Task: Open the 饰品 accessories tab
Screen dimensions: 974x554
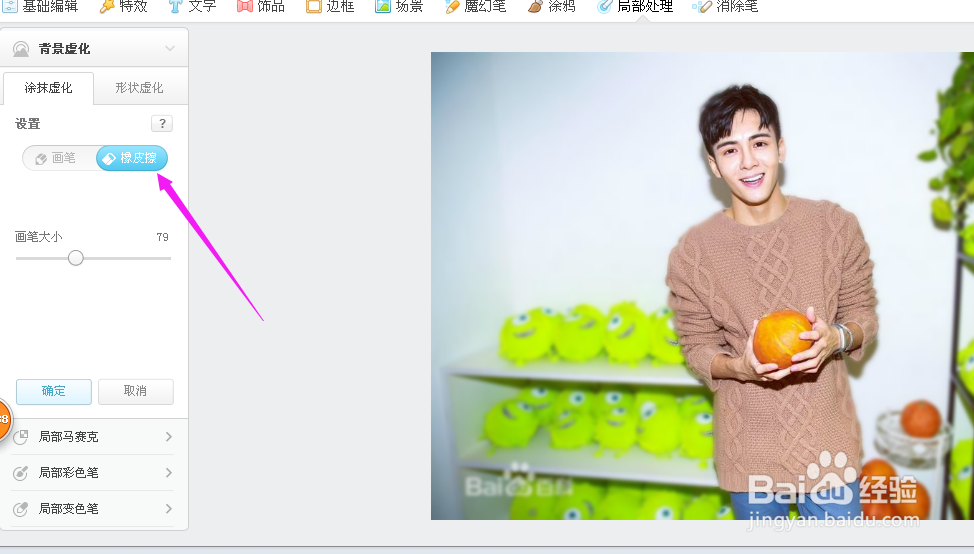Action: click(261, 7)
